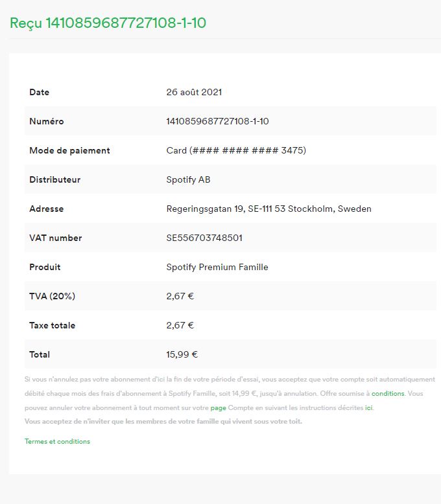Image resolution: width=441 pixels, height=504 pixels.
Task: Click the Total row label
Action: click(40, 354)
